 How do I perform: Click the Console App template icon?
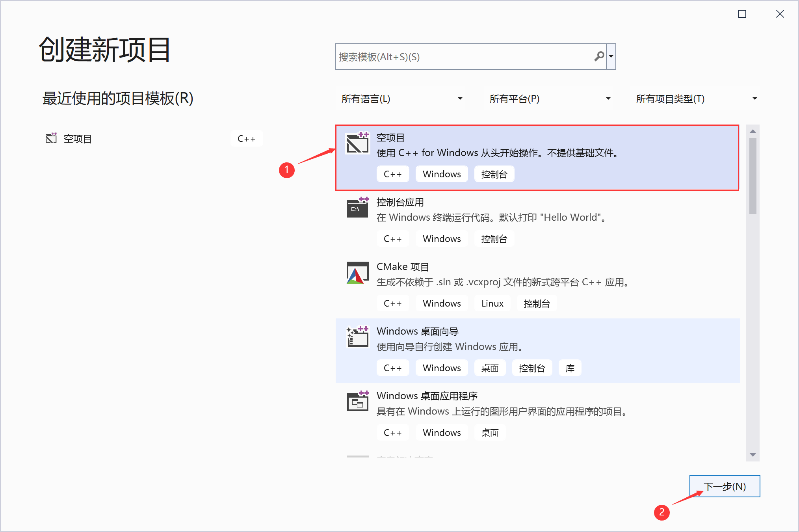pos(357,208)
